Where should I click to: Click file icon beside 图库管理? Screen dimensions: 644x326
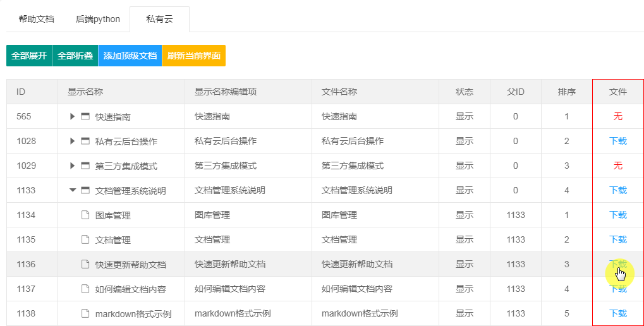(85, 215)
